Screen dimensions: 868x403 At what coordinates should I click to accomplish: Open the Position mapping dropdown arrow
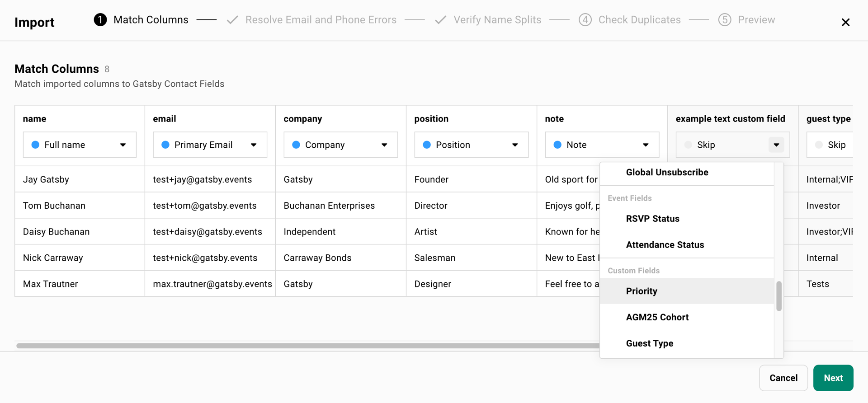click(515, 145)
